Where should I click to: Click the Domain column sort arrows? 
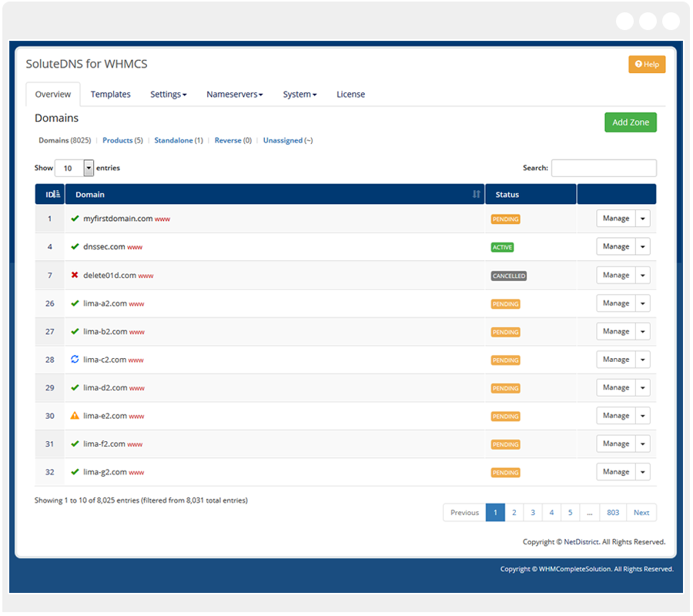tap(476, 195)
